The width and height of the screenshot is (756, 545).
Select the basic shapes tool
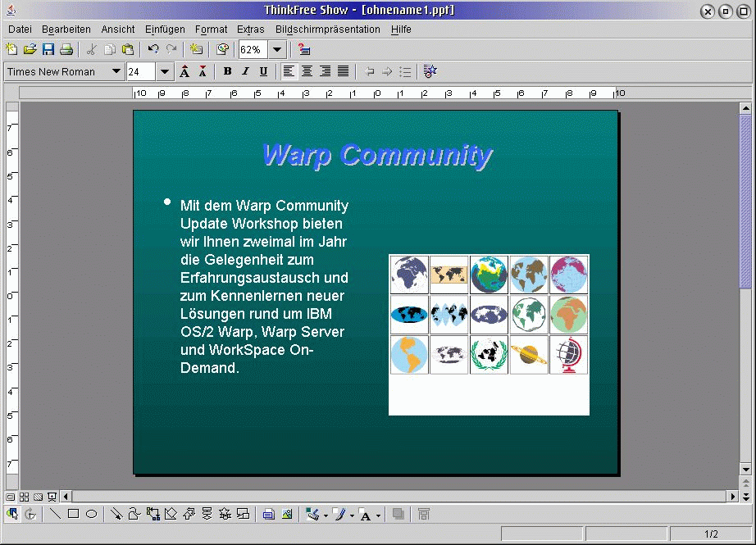coord(171,514)
